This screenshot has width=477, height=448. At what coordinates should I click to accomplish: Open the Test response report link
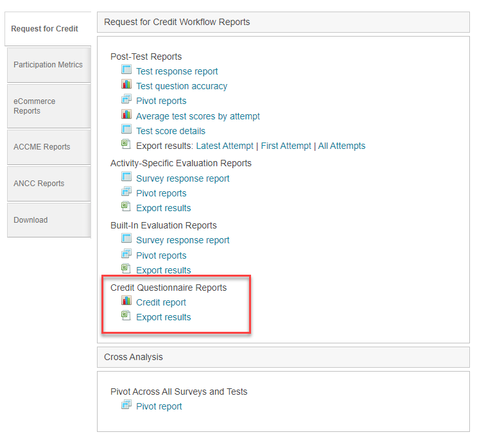[x=177, y=71]
